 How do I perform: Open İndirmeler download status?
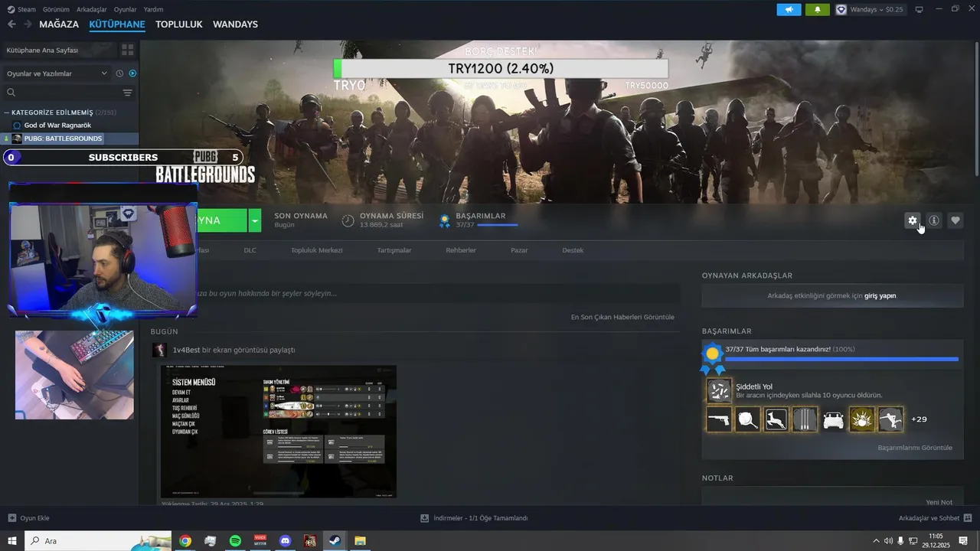point(474,518)
